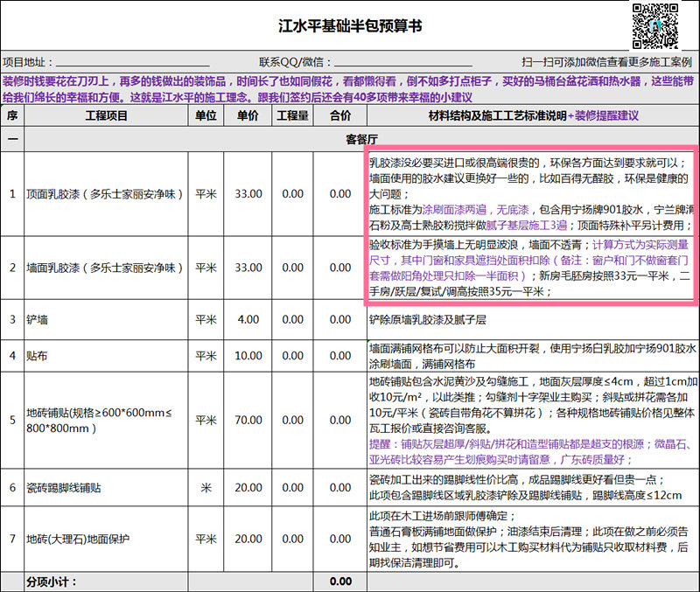Click the 10.00 unit price for 贴布
Image resolution: width=700 pixels, height=592 pixels.
point(248,356)
